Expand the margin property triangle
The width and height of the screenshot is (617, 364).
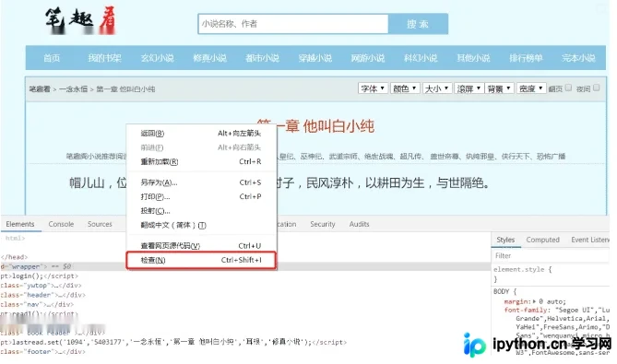534,301
